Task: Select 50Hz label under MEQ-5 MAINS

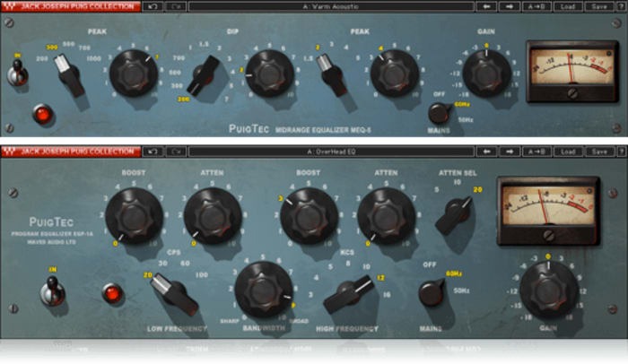Action: click(x=466, y=120)
